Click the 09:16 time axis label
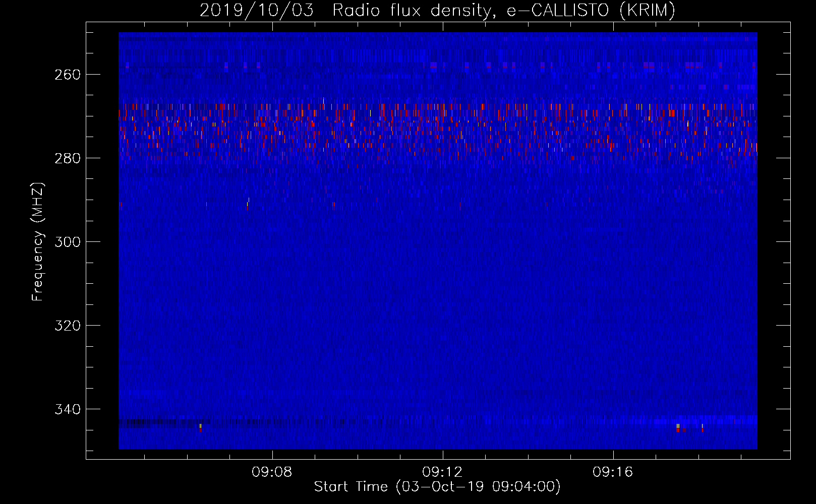The image size is (816, 504). coord(613,472)
